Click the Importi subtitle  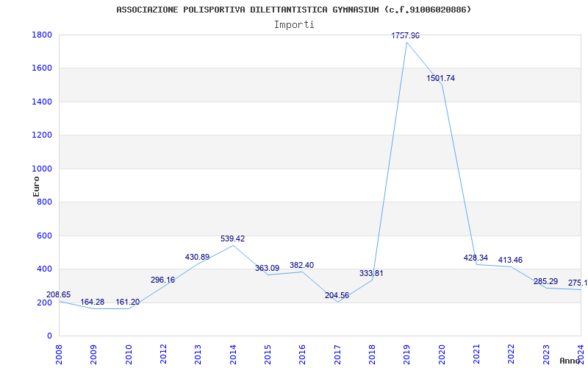(294, 25)
